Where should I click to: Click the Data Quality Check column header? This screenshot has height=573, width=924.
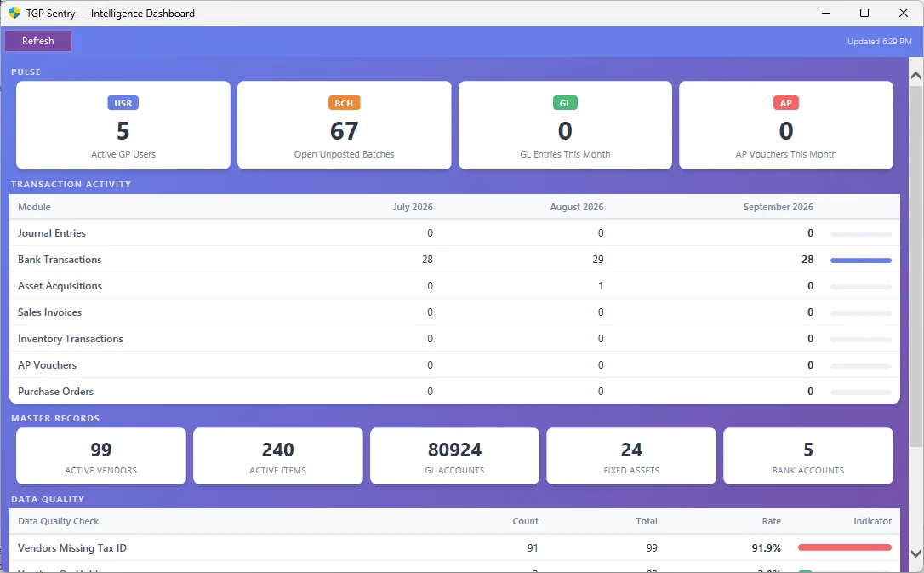pyautogui.click(x=59, y=521)
